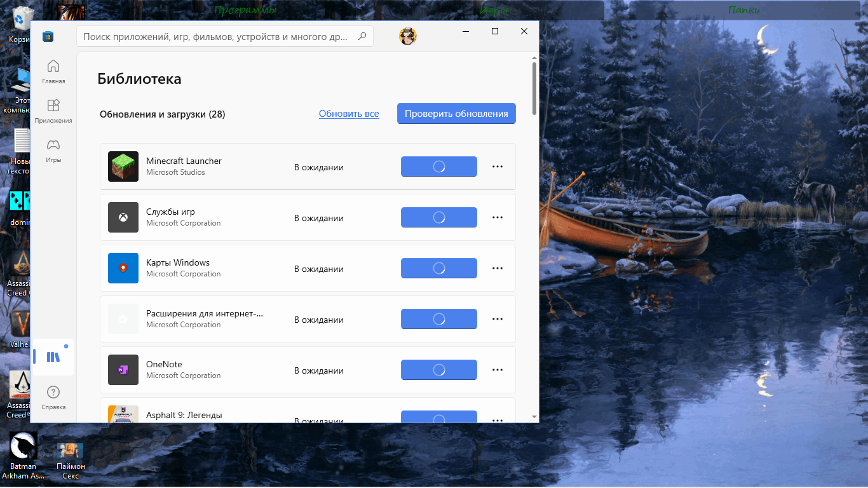
Task: Open more options for Asphalt 9
Action: (x=498, y=419)
